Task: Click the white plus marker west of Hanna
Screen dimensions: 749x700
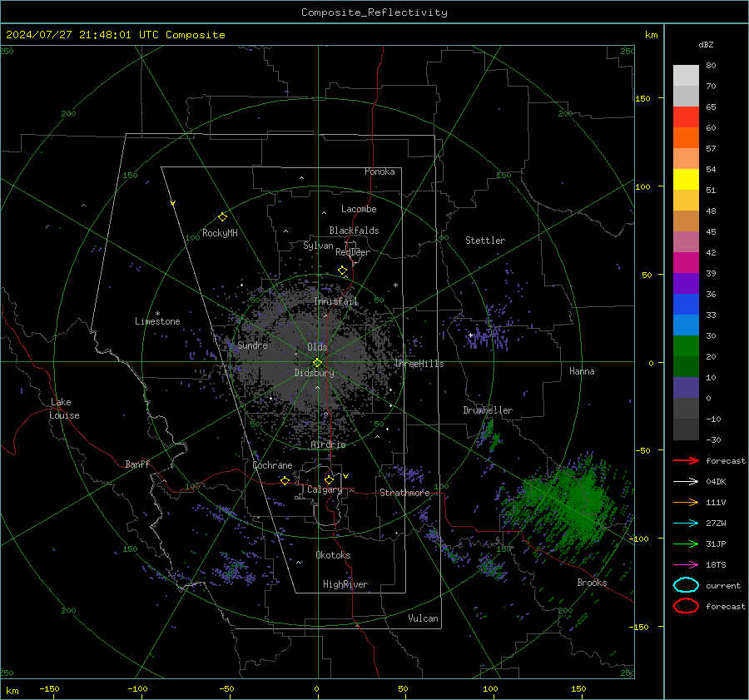Action: [x=470, y=335]
